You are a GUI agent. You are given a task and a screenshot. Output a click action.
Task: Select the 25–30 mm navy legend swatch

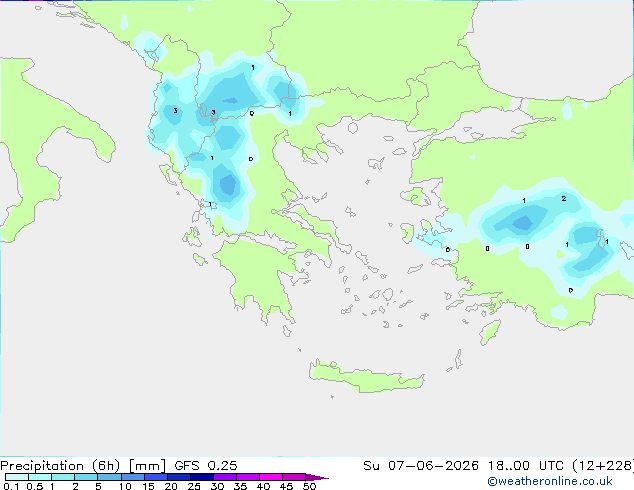point(202,477)
